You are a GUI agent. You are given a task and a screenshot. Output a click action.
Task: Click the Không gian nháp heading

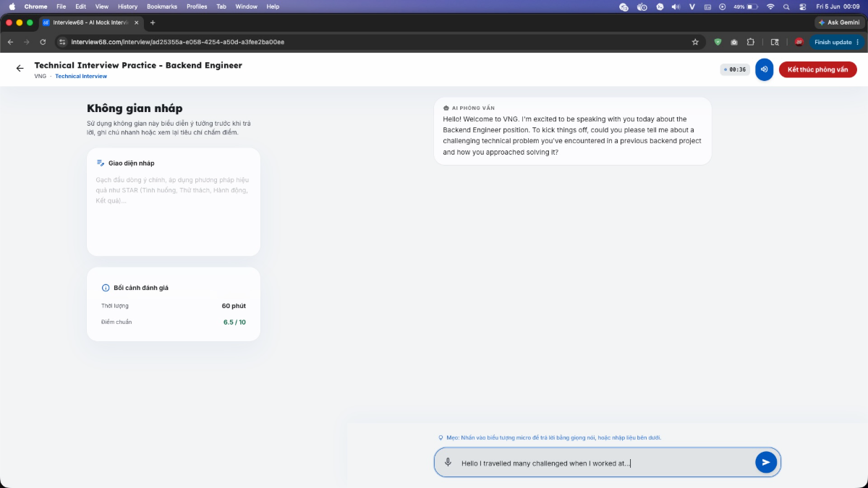click(135, 108)
